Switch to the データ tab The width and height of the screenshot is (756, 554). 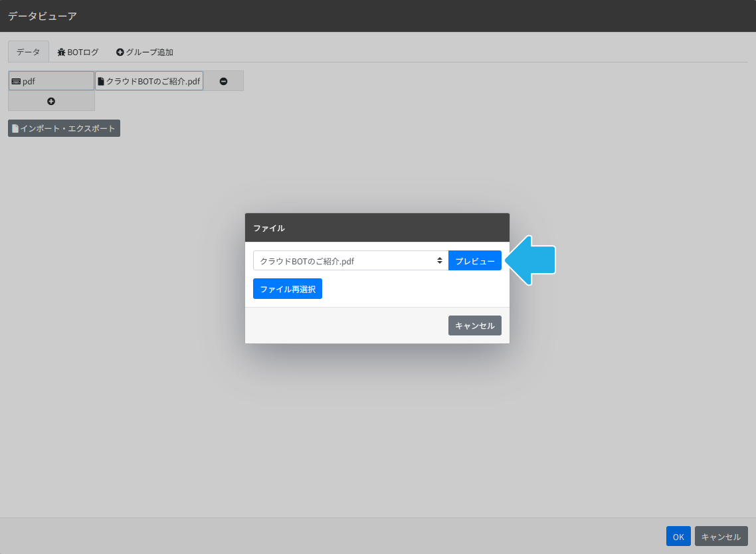pyautogui.click(x=29, y=52)
